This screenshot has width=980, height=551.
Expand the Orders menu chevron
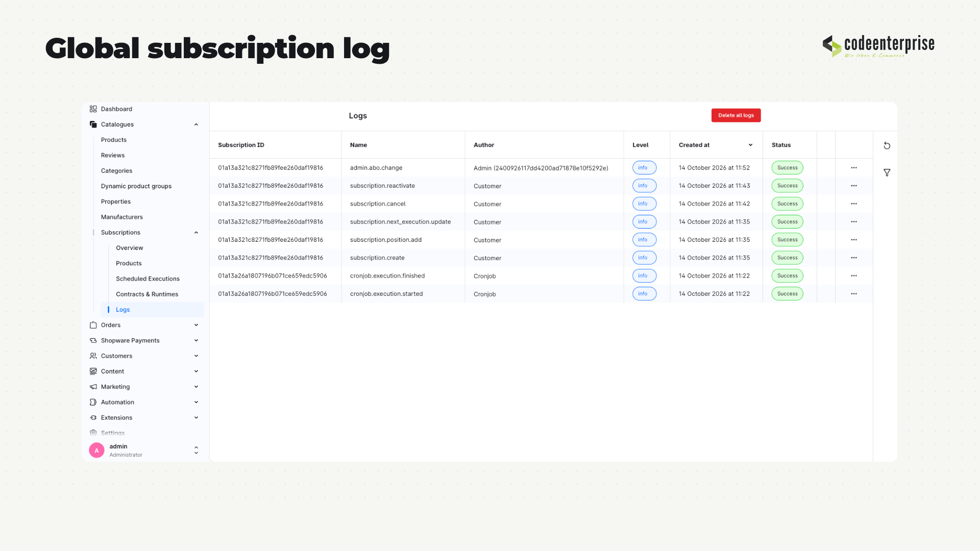(x=196, y=325)
